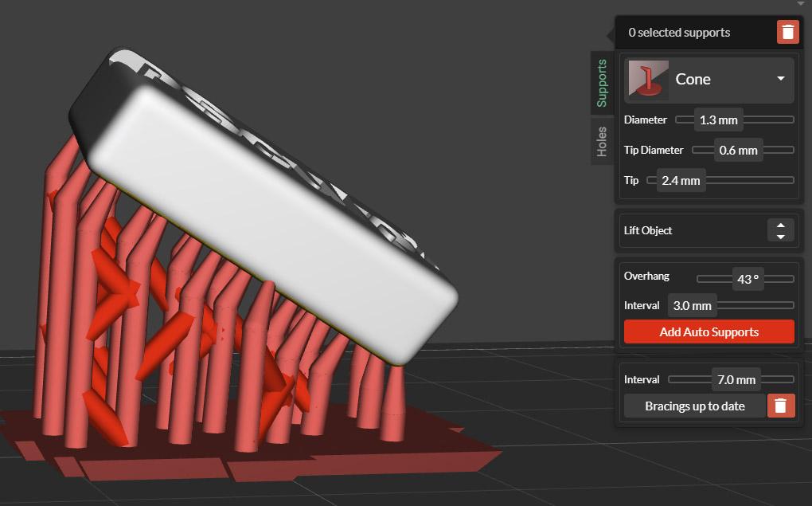Screen dimensions: 812x506
Task: Click the small arrow at top-right corner
Action: [801, 3]
